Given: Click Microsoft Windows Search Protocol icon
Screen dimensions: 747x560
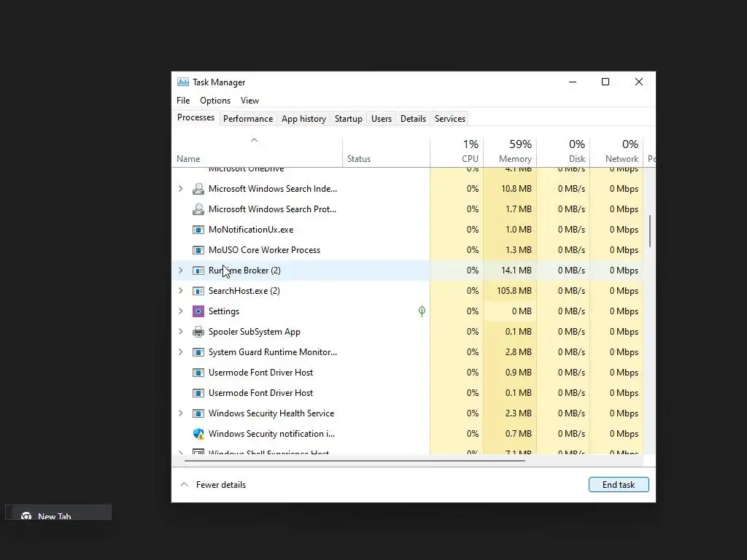Looking at the screenshot, I should pyautogui.click(x=198, y=209).
